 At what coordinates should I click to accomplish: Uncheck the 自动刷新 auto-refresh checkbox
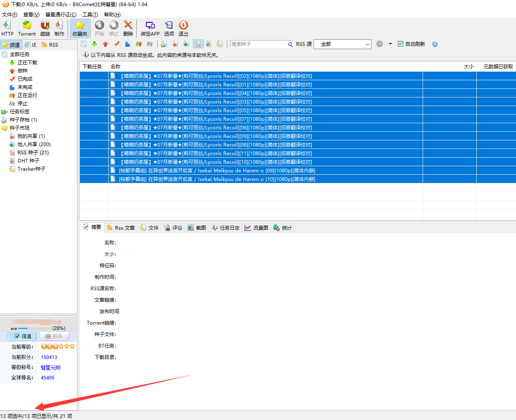[x=401, y=44]
